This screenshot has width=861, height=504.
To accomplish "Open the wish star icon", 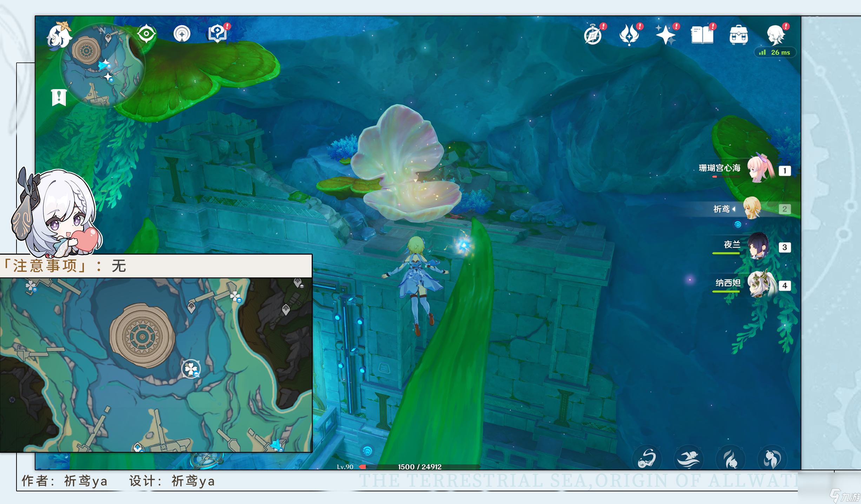I will [x=665, y=35].
